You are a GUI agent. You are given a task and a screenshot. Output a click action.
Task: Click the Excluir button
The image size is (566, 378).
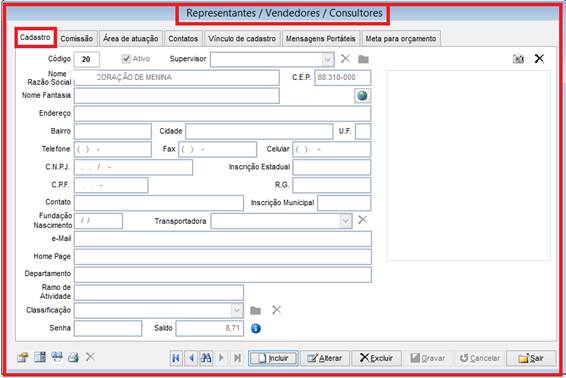[376, 358]
